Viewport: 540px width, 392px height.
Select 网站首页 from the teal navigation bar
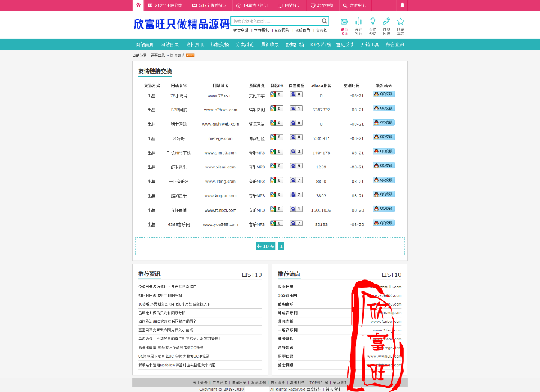coord(144,44)
